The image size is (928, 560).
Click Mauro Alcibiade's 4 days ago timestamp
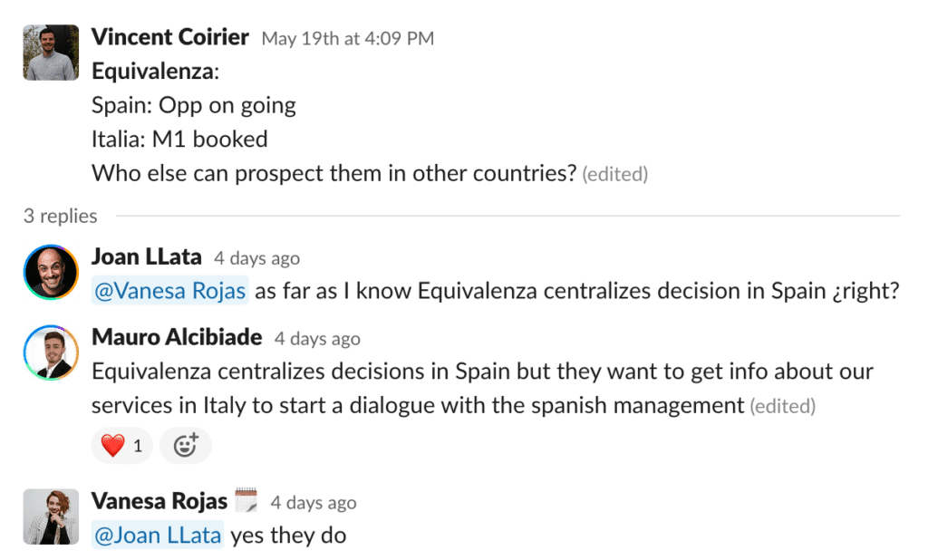317,339
